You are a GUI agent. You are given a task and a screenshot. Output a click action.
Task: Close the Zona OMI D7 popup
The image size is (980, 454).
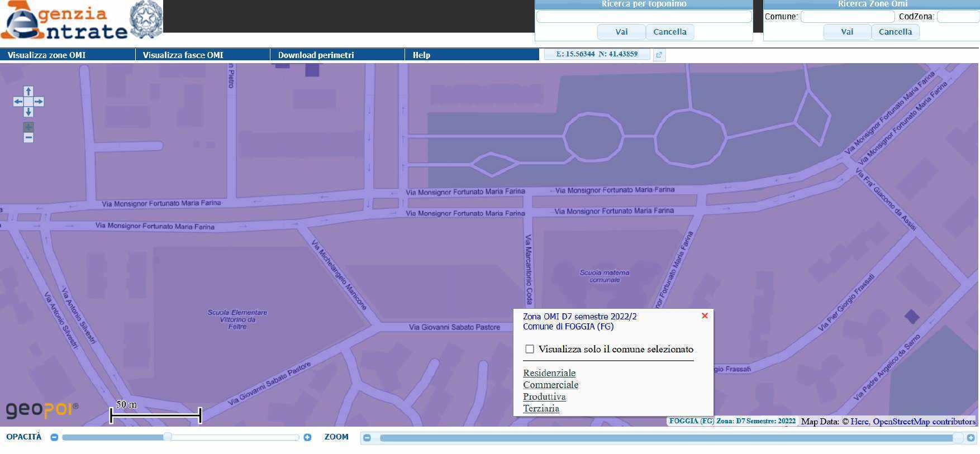point(705,316)
